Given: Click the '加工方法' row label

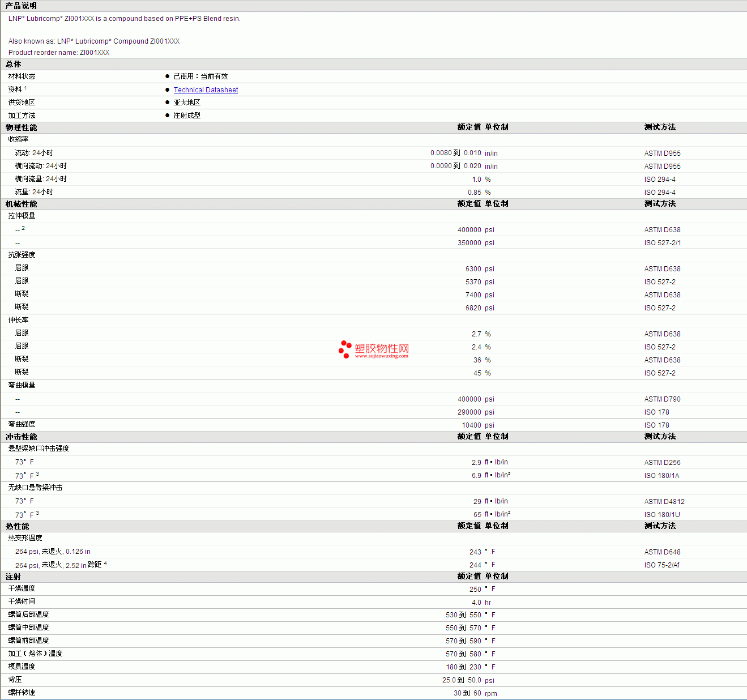Looking at the screenshot, I should [22, 116].
